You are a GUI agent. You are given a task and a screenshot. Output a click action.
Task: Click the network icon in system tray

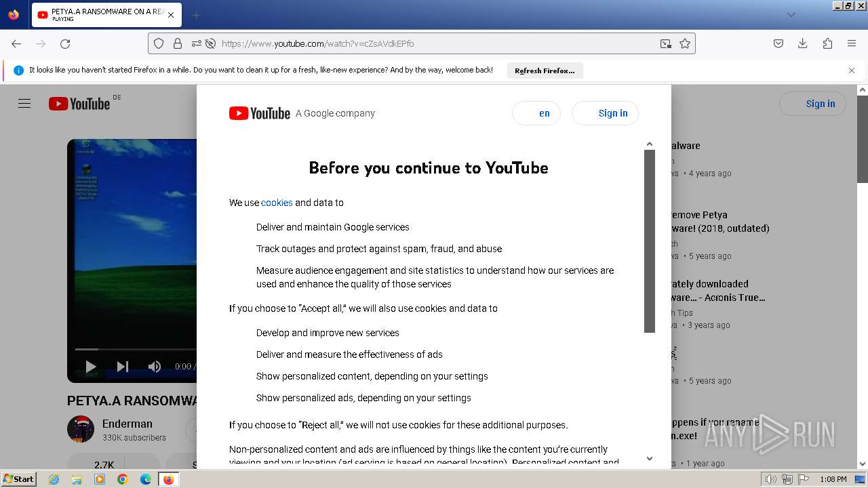click(x=787, y=479)
